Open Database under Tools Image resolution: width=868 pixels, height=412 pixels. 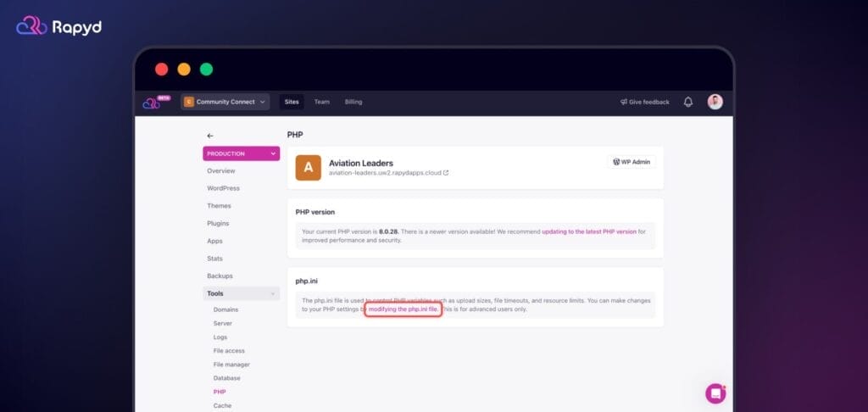pos(227,378)
